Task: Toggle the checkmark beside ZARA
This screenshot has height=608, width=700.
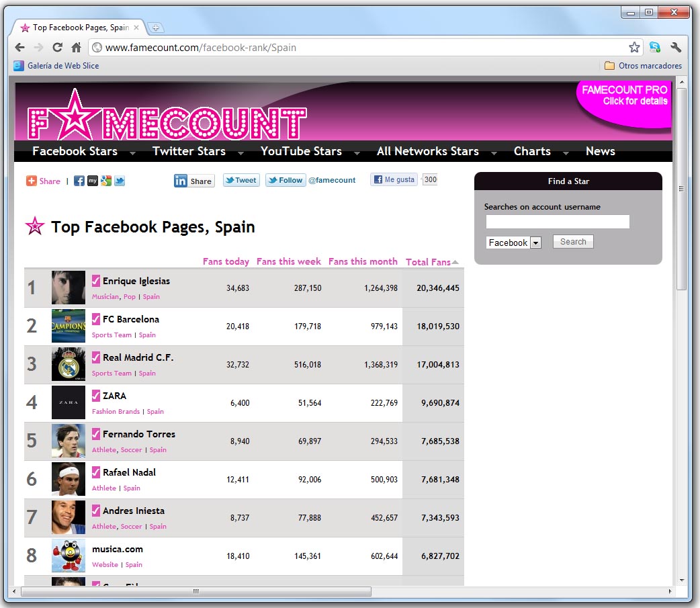Action: coord(96,396)
